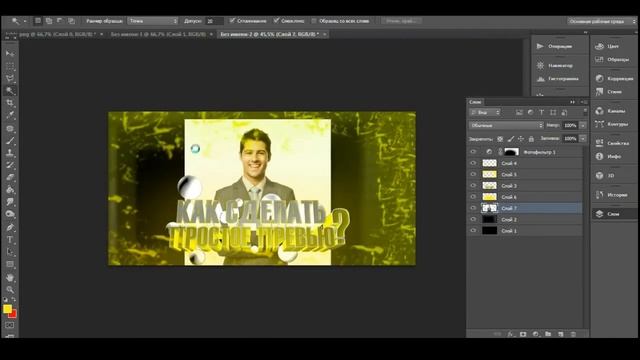Select the Clone Stamp tool

click(x=10, y=153)
